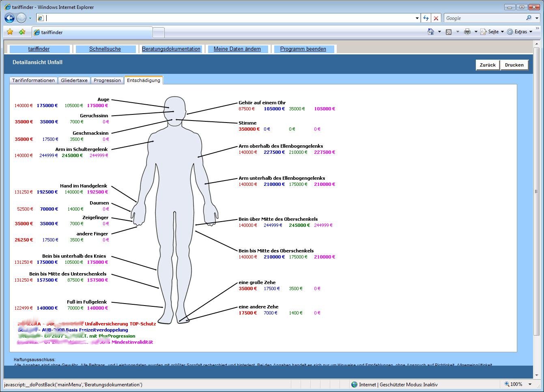The height and width of the screenshot is (392, 544).
Task: Click Arm oberhalb des Ellenbogengelenks label
Action: coord(281,146)
